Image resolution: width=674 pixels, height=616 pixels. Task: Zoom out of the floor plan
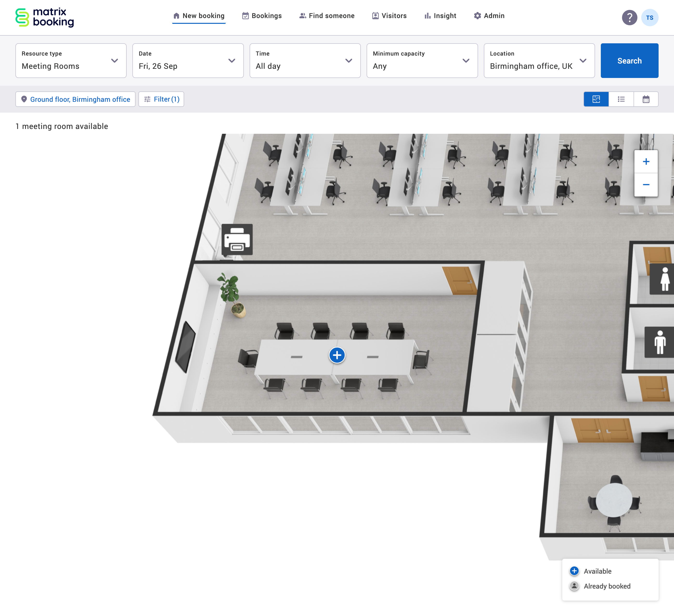point(646,185)
